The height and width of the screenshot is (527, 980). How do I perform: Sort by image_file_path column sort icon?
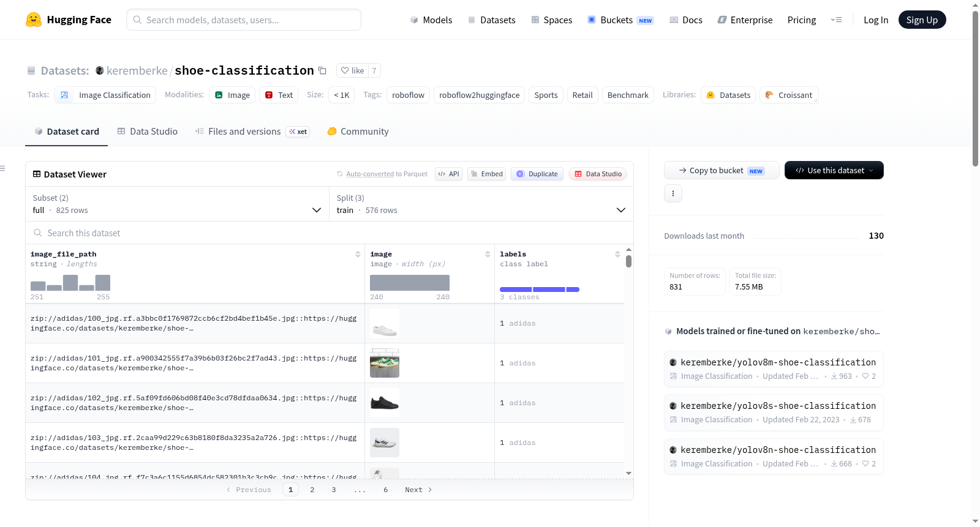[x=358, y=254]
